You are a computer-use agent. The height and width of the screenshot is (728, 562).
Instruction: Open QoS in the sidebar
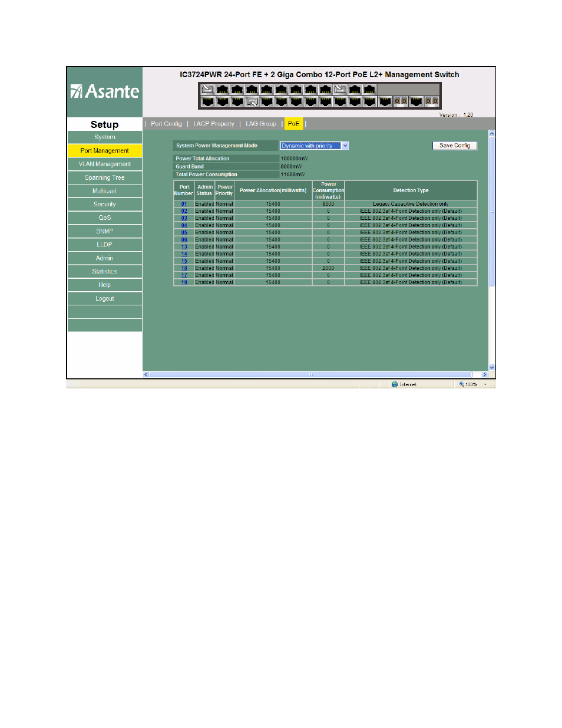[x=105, y=218]
